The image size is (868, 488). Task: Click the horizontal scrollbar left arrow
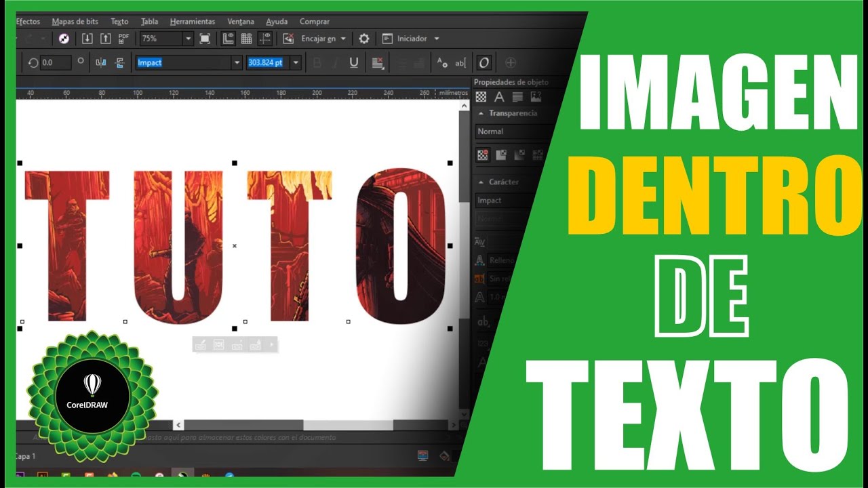tap(179, 425)
